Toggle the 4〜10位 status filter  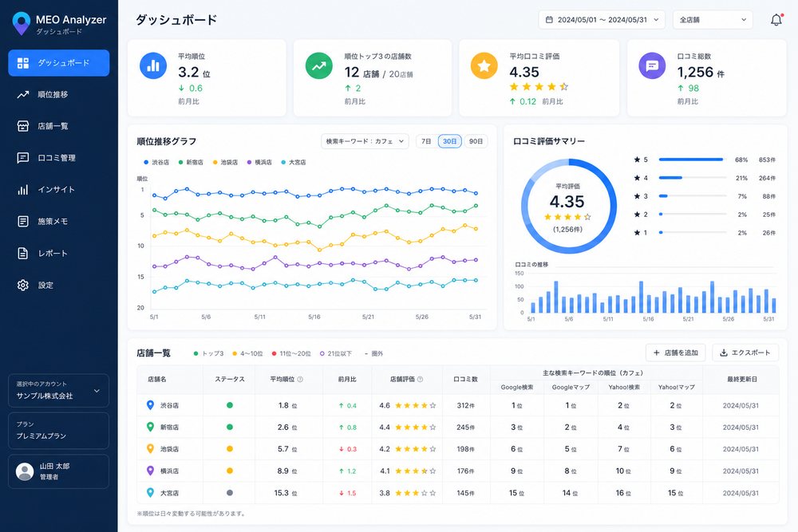(x=247, y=353)
